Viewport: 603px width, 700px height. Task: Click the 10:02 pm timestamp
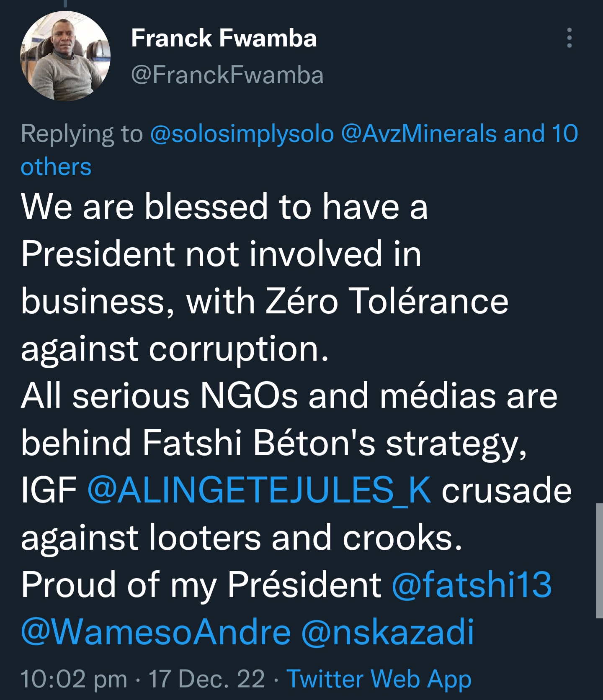click(x=74, y=679)
